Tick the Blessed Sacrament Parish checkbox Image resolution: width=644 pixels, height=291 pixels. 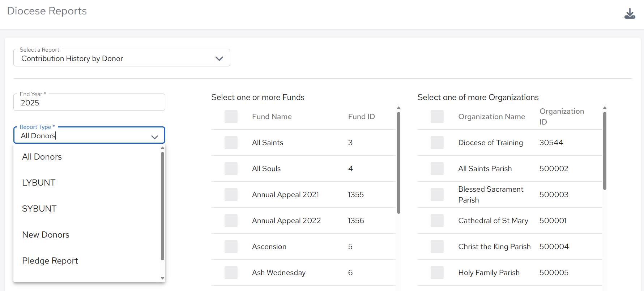point(437,195)
